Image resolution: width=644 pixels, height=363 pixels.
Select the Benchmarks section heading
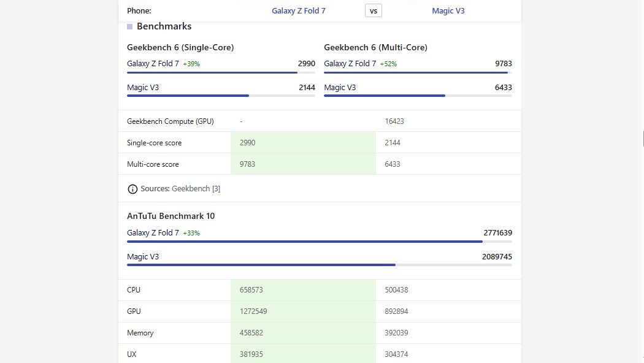(x=164, y=26)
